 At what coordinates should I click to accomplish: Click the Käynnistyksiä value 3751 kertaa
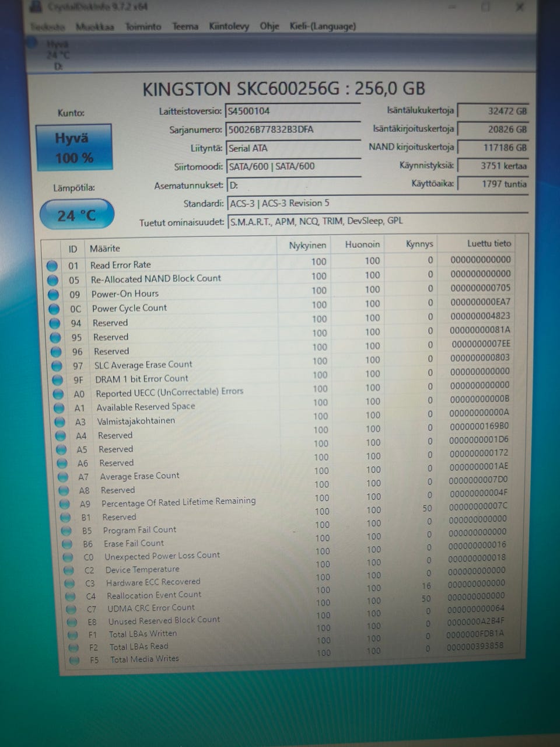494,166
